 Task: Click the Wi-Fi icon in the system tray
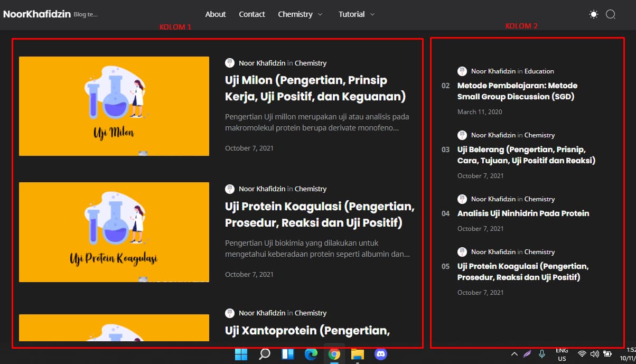(582, 354)
